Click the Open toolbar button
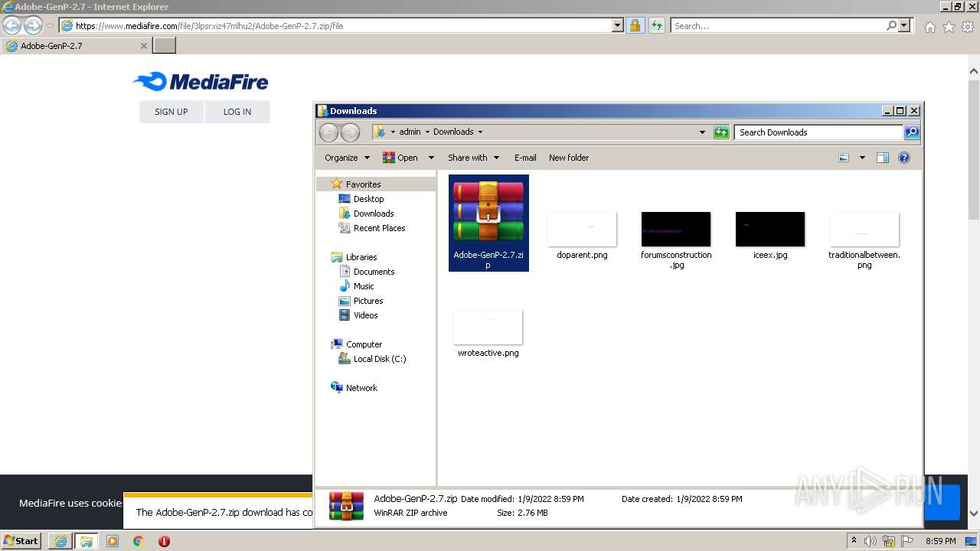This screenshot has height=551, width=980. coord(400,158)
